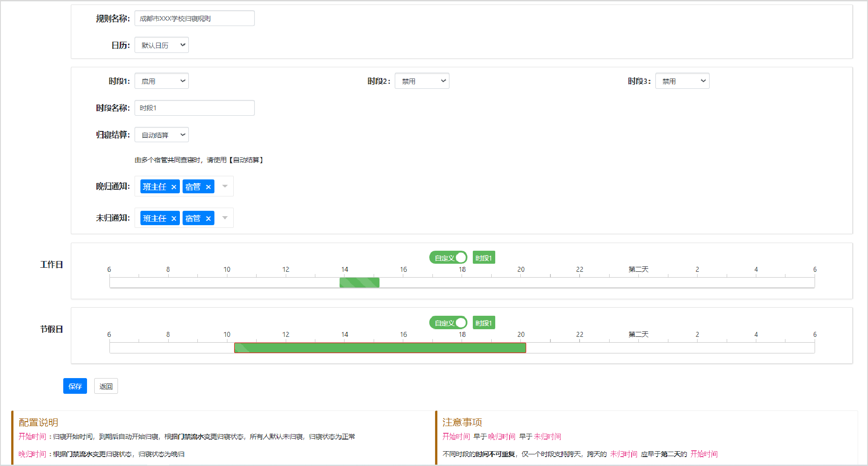Open the 时段2 status dropdown
This screenshot has width=868, height=466.
pos(422,81)
